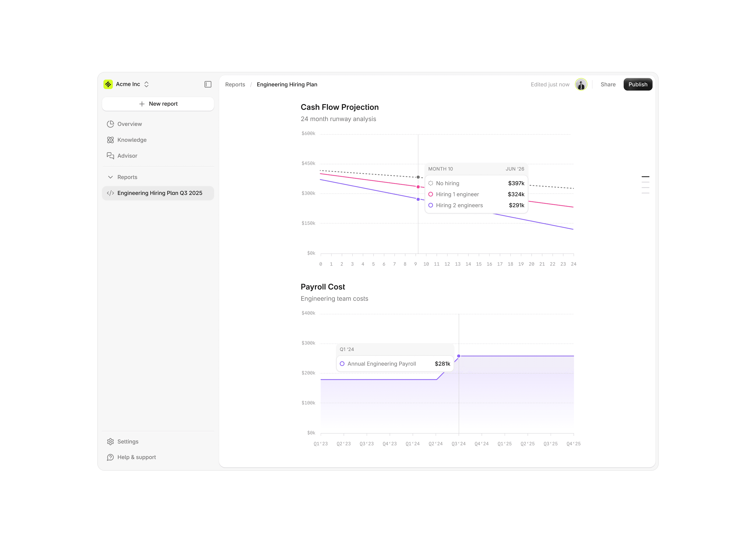The image size is (756, 543).
Task: Click the Acme Inc logo icon
Action: click(x=108, y=84)
